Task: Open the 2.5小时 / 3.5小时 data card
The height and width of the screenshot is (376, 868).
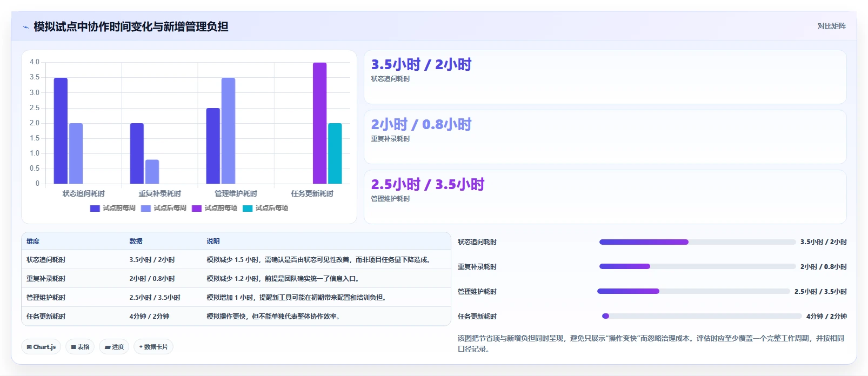Action: tap(605, 197)
